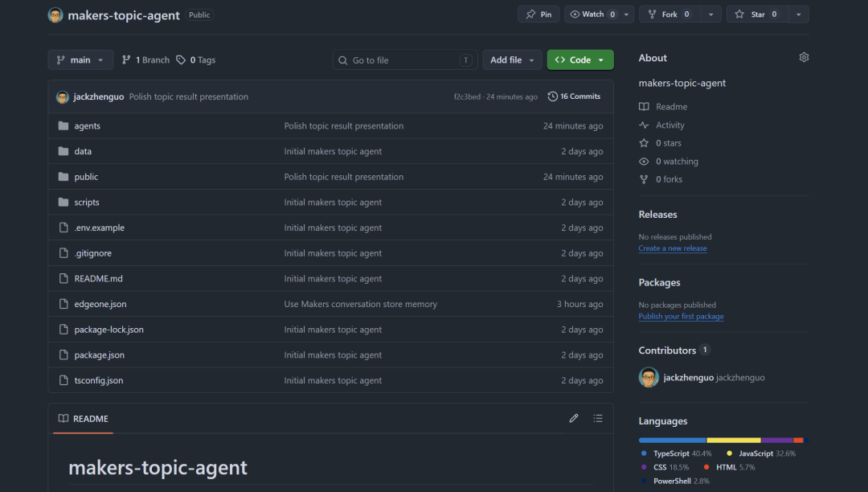This screenshot has height=492, width=868.
Task: Open the 16 Commits history link
Action: (574, 96)
